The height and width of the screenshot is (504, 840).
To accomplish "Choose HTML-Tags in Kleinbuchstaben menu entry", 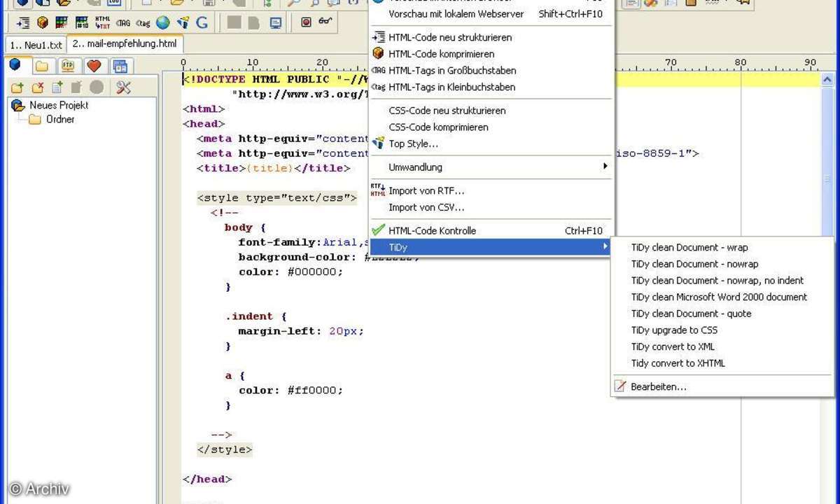I will 491,87.
